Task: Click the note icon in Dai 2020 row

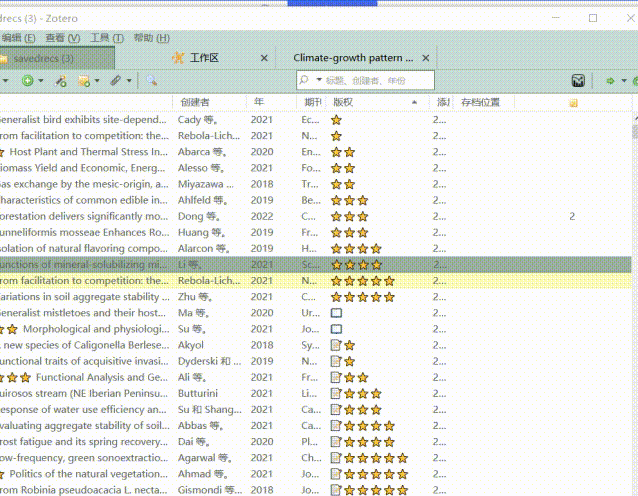Action: [336, 442]
